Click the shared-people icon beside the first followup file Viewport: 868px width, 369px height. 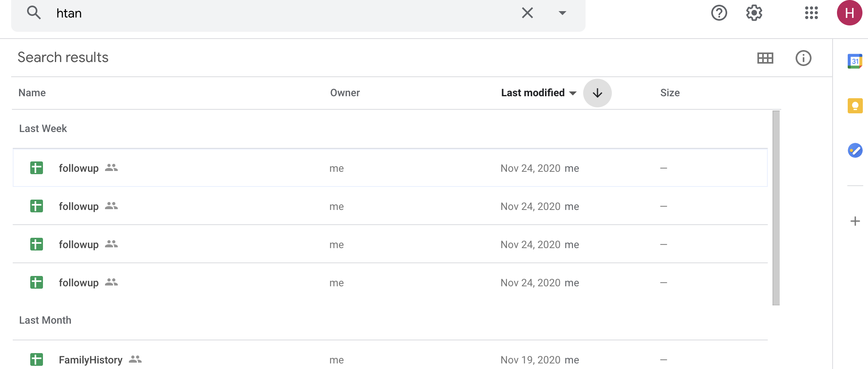pos(111,168)
